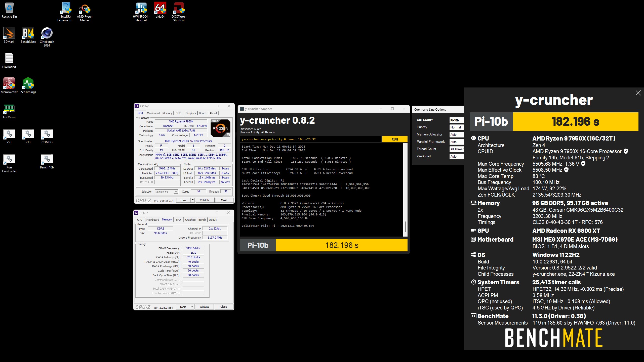Click Validate in upper CPU-Z window
Viewport: 644px width, 362px height.
click(x=205, y=200)
